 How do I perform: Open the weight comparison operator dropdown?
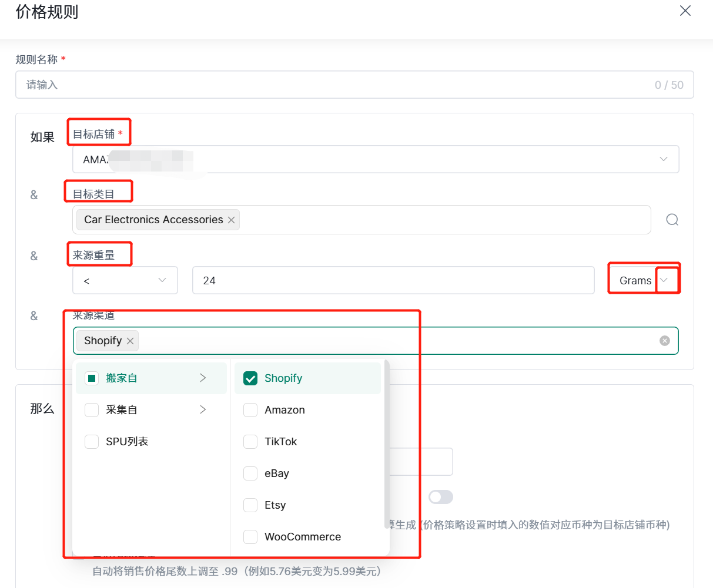pyautogui.click(x=125, y=280)
